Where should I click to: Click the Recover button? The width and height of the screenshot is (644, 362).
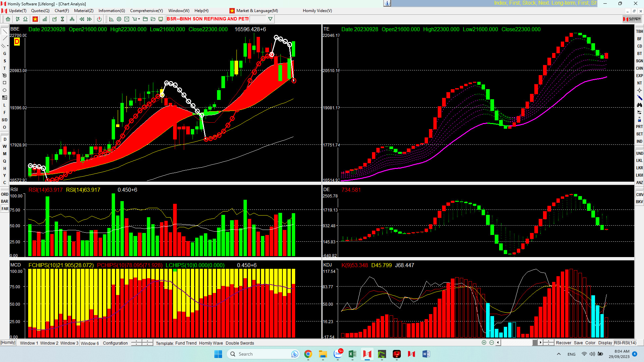coord(563,343)
